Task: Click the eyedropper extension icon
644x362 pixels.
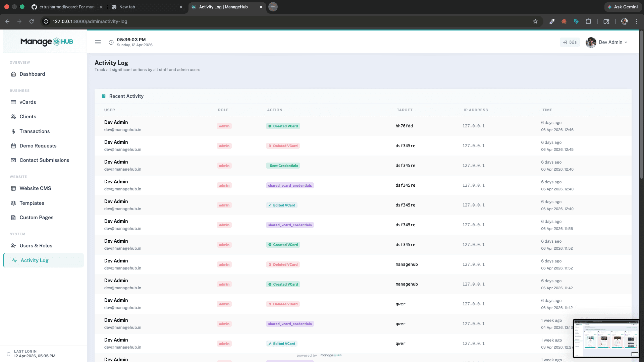Action: 552,21
